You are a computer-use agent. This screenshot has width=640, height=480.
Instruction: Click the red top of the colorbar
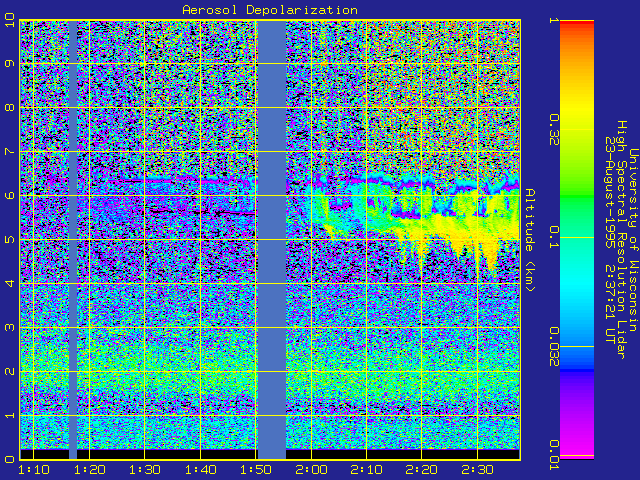coord(577,25)
